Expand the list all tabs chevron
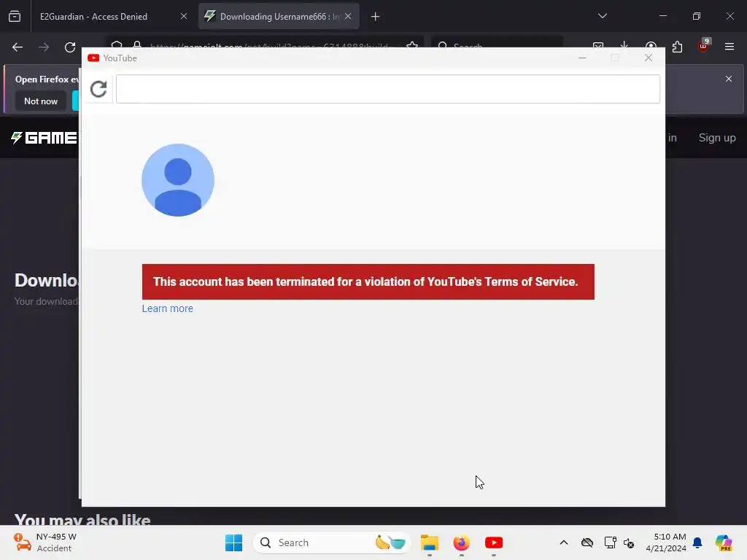This screenshot has height=560, width=747. tap(603, 16)
